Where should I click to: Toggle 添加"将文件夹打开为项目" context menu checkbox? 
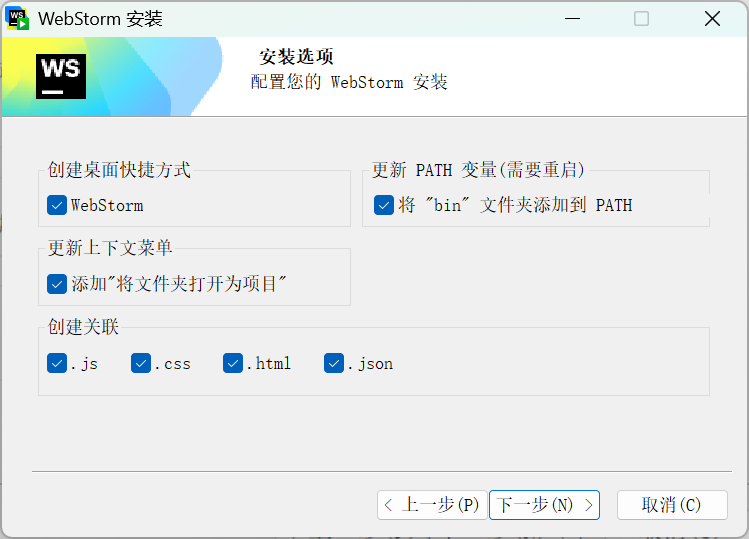point(57,284)
